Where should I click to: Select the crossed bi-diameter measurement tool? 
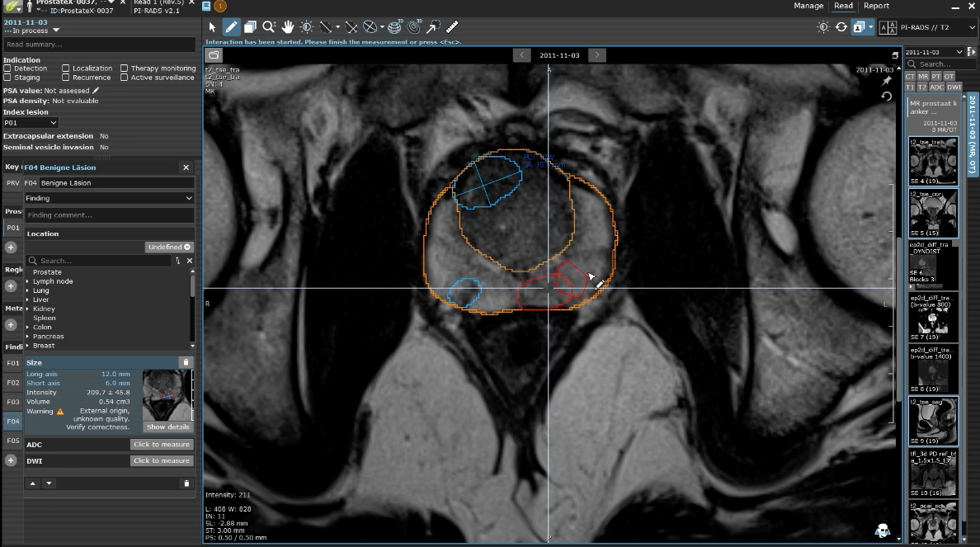tap(351, 27)
